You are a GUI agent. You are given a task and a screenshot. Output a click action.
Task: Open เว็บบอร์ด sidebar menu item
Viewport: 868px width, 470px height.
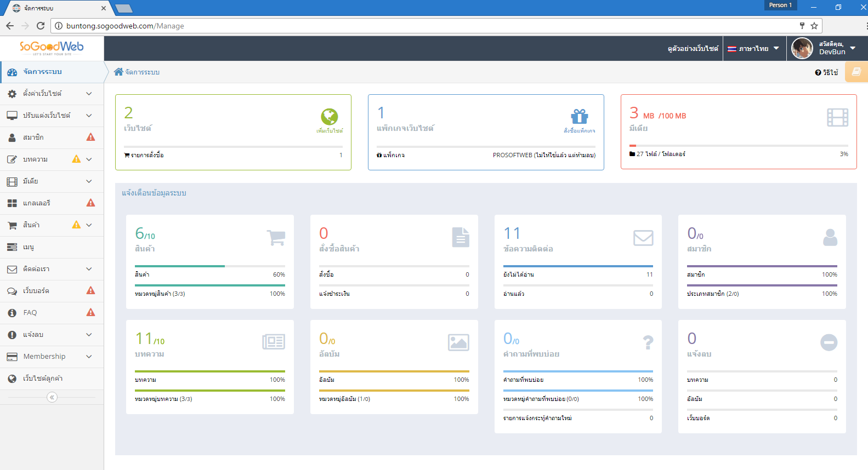click(52, 291)
